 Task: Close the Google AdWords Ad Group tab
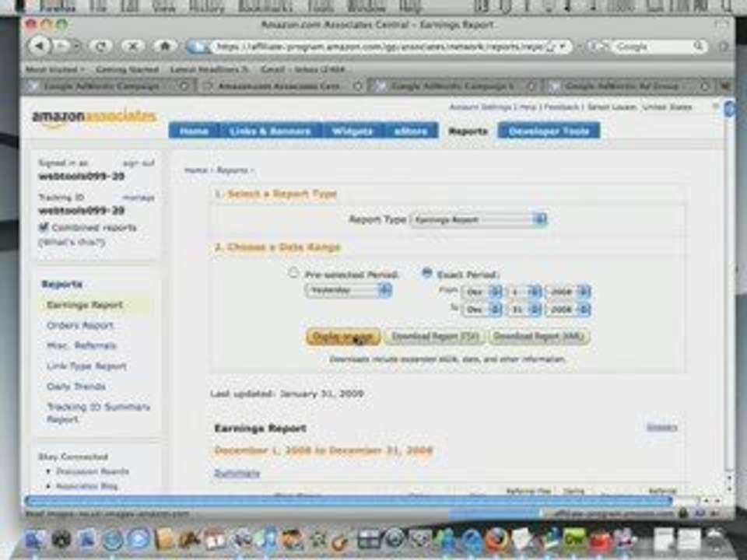[x=704, y=86]
